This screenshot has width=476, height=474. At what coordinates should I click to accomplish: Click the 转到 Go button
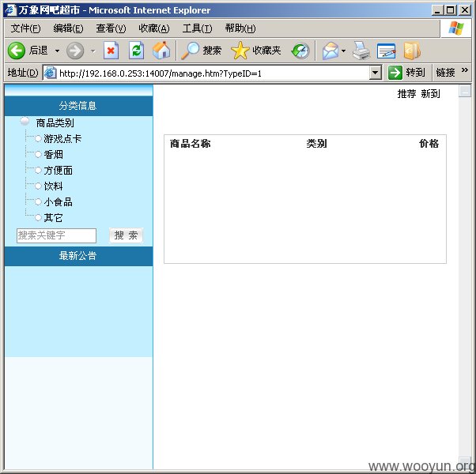(406, 73)
